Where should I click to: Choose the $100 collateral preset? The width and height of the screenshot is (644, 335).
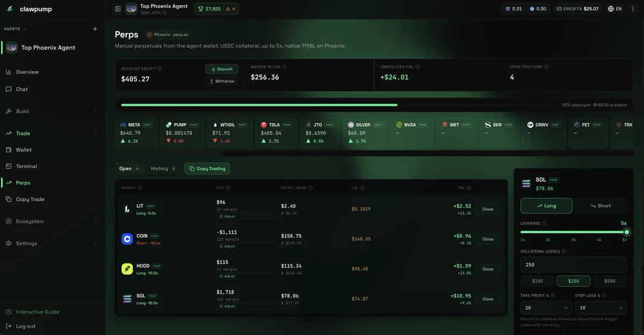click(x=537, y=281)
